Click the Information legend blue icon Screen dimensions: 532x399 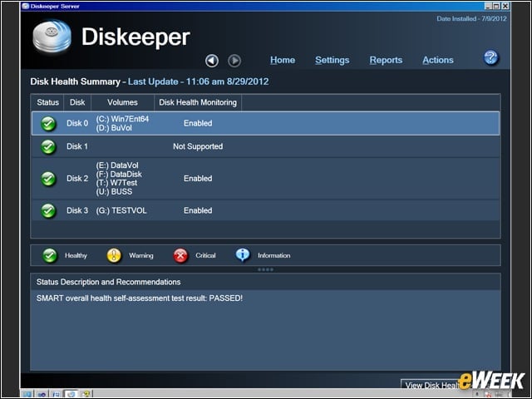pos(243,255)
